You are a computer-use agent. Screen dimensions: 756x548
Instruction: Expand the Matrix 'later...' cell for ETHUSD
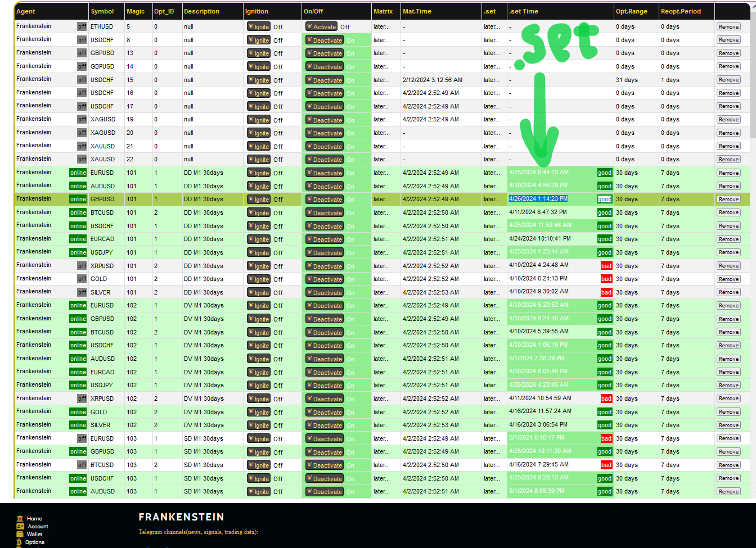point(381,26)
